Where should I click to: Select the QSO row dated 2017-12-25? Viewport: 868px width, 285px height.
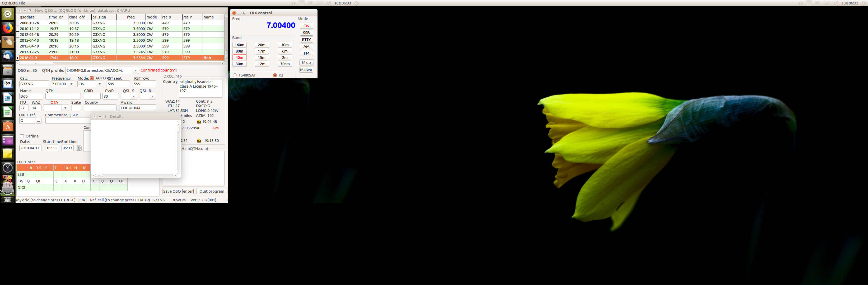tap(121, 52)
